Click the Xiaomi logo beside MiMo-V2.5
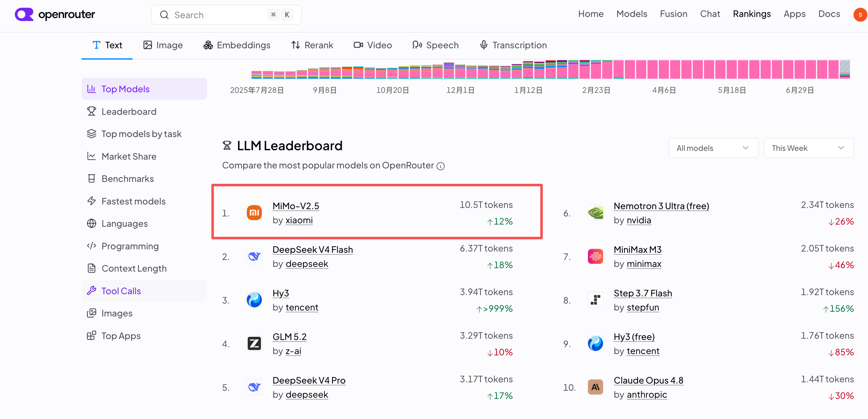Screen dimensions: 868x419 point(254,213)
